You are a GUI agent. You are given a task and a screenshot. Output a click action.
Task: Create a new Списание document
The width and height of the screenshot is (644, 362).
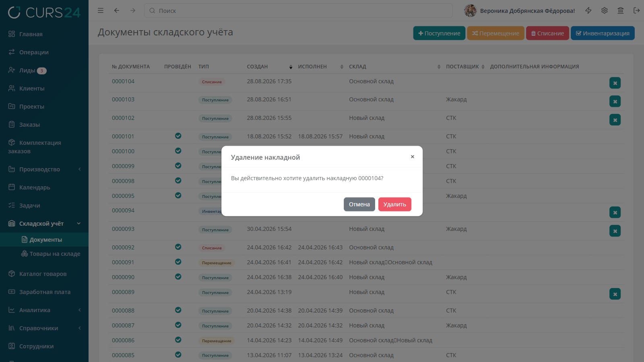point(547,33)
